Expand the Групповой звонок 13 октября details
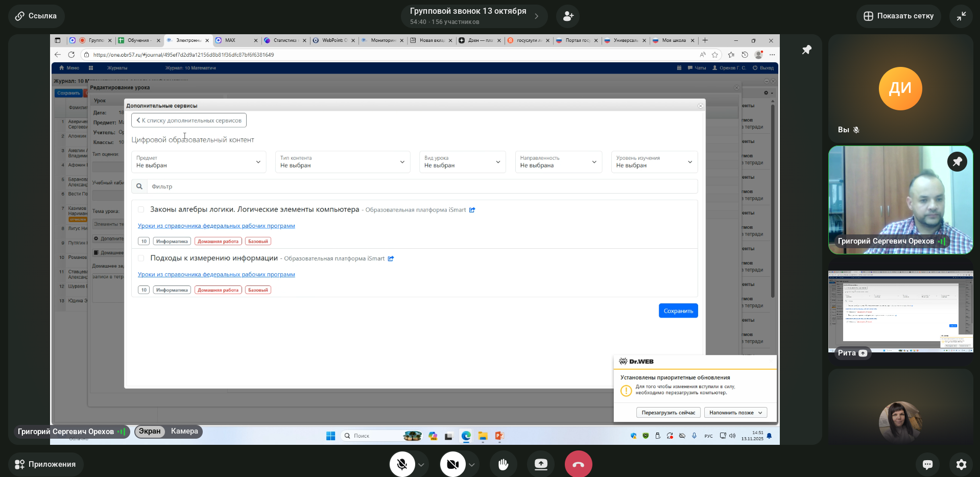The height and width of the screenshot is (477, 980). tap(536, 16)
